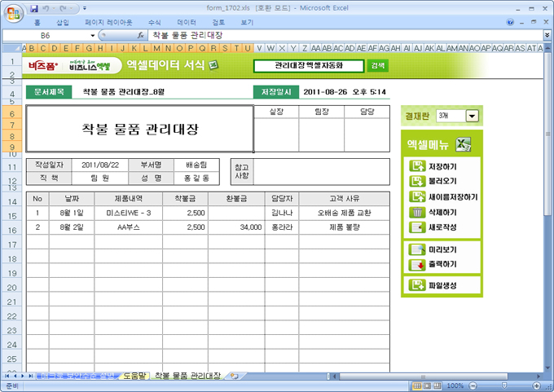554x392 pixels.
Task: Expand the formula bar
Action: (x=547, y=35)
